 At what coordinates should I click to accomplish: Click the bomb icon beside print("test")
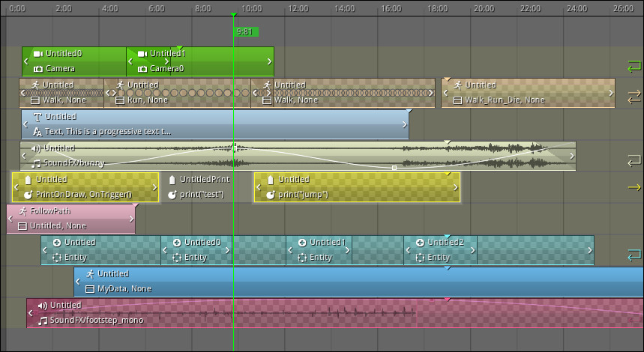tap(172, 195)
